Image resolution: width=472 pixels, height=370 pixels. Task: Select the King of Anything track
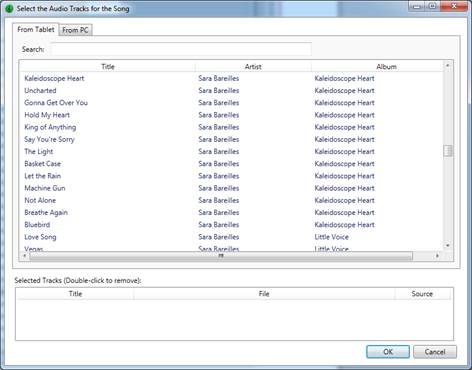pos(50,127)
